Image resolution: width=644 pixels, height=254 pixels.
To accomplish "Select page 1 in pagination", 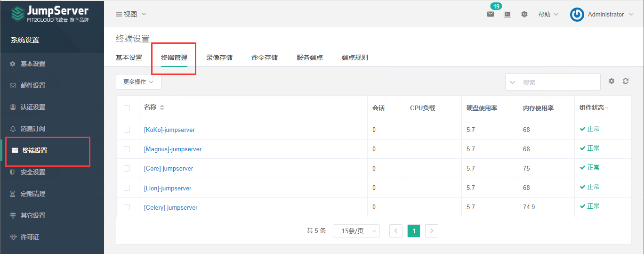I will pyautogui.click(x=414, y=231).
